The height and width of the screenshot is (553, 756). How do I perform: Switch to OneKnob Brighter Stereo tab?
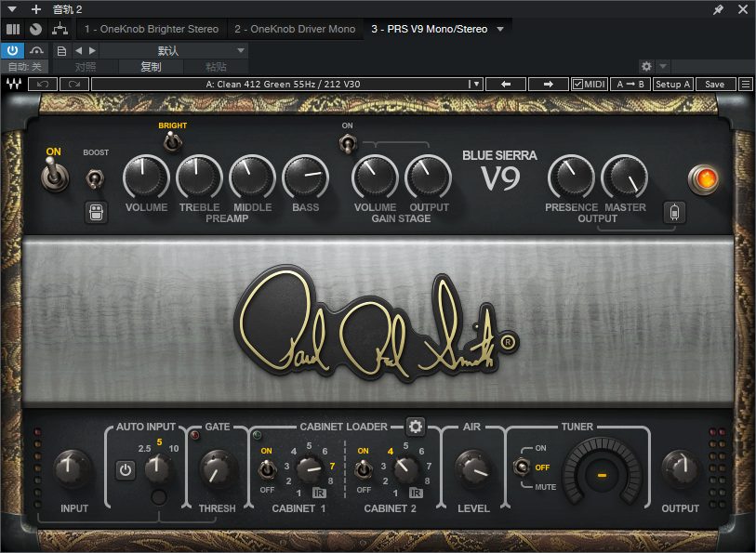[152, 29]
